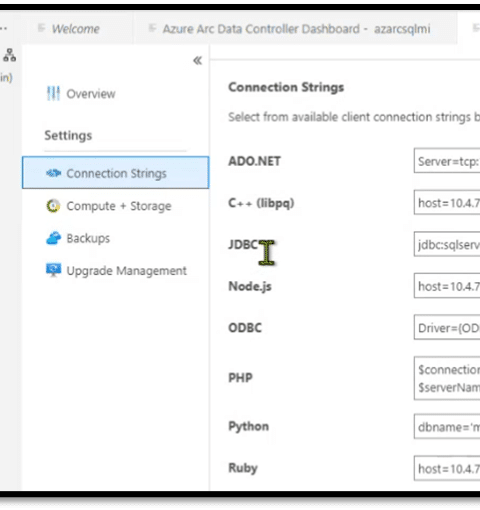Screen dimensions: 480x510
Task: Click the Connection Strings plug icon
Action: coord(53,173)
